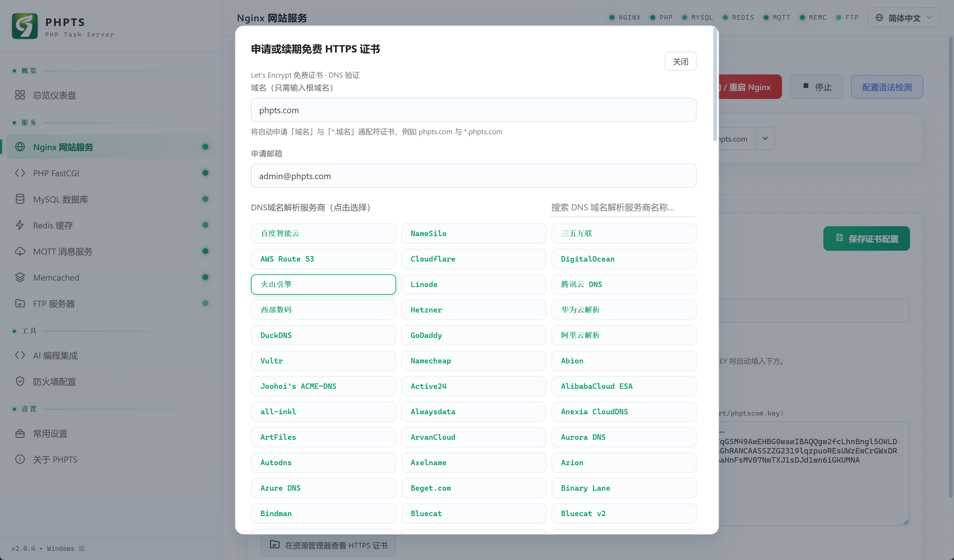Click the dialog vertical scrollbar
Viewport: 954px width, 560px height.
tap(715, 84)
